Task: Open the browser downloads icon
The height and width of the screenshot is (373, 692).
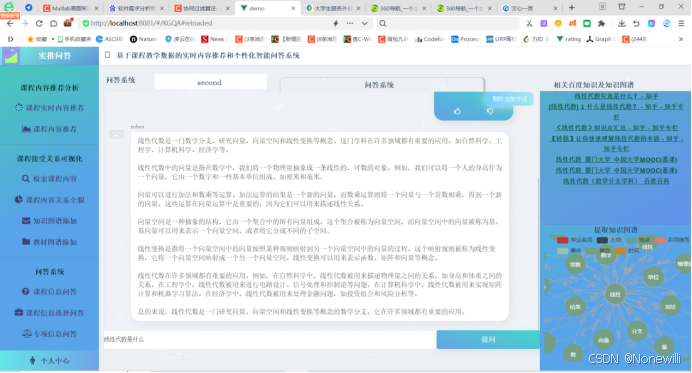Action: click(621, 23)
